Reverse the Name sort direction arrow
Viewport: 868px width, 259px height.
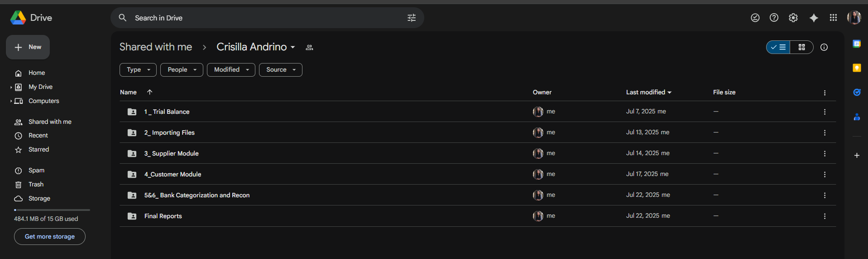pyautogui.click(x=149, y=92)
